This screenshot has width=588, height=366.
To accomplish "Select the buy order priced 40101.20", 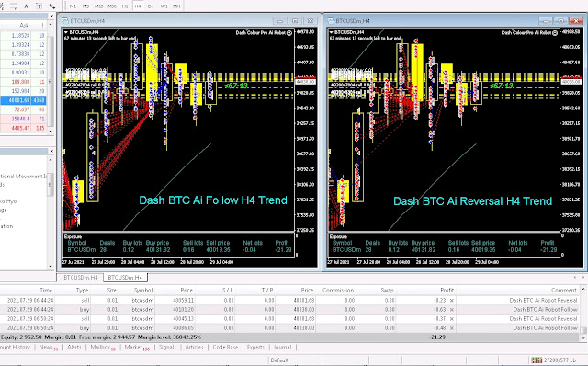I will click(289, 310).
